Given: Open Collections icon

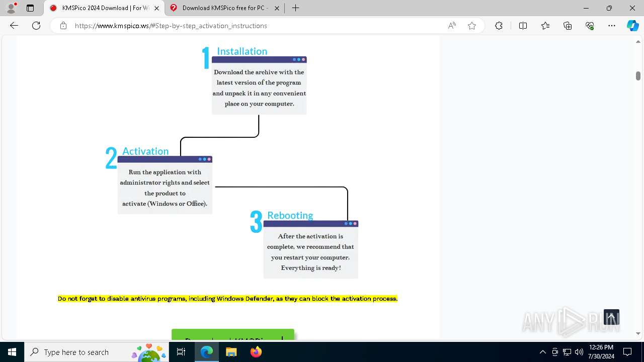Looking at the screenshot, I should (x=568, y=26).
